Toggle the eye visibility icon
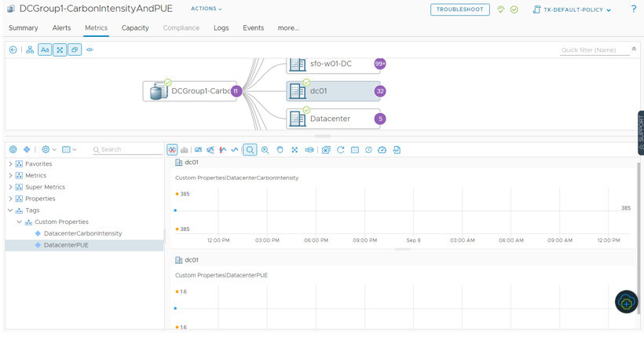644x341 pixels. point(90,49)
